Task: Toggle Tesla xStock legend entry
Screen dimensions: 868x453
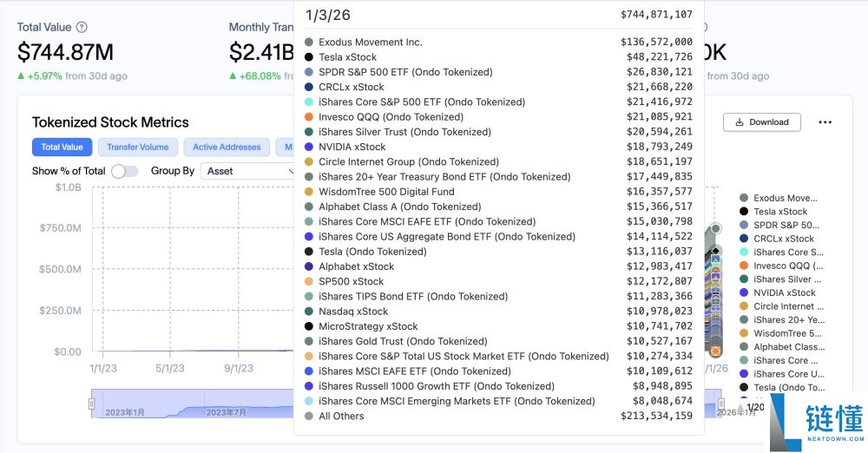Action: (x=773, y=212)
